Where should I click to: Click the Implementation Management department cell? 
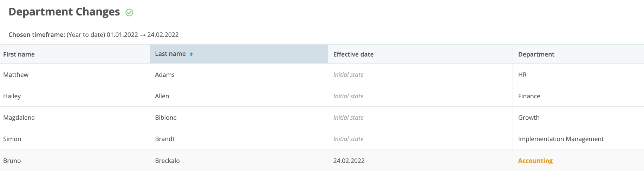coord(561,139)
